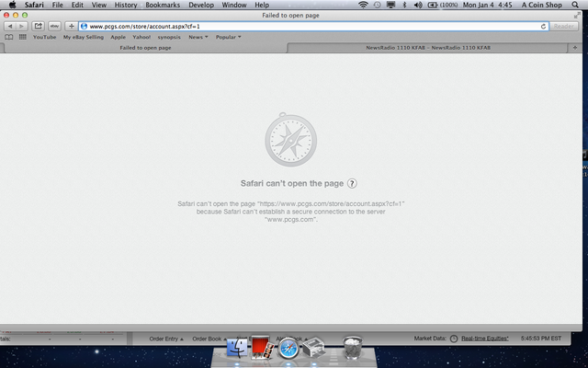Switch to the Failed to open page tab
The height and width of the screenshot is (368, 588).
click(x=145, y=48)
